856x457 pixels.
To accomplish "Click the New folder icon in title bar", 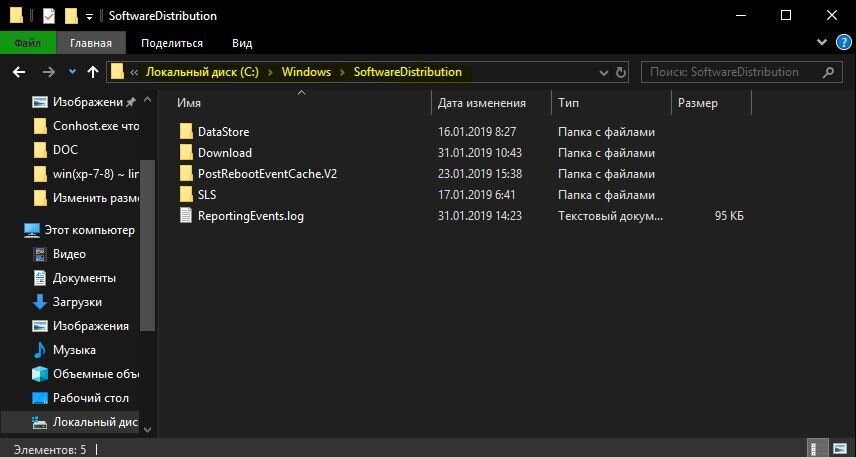I will [x=71, y=16].
